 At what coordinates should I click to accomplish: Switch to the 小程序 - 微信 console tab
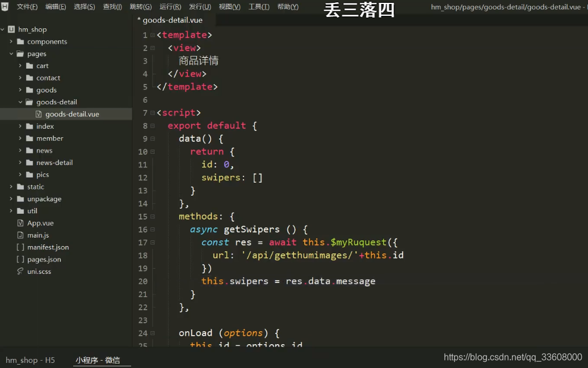point(98,360)
